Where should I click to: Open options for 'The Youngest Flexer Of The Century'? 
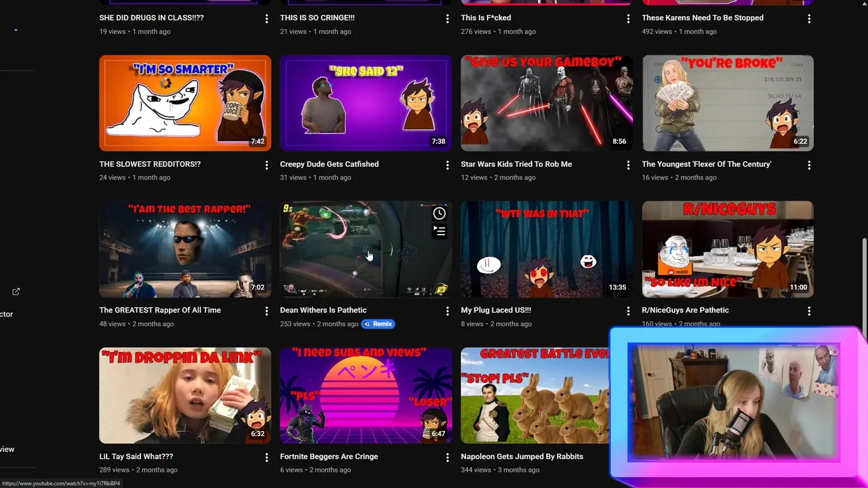pyautogui.click(x=809, y=165)
